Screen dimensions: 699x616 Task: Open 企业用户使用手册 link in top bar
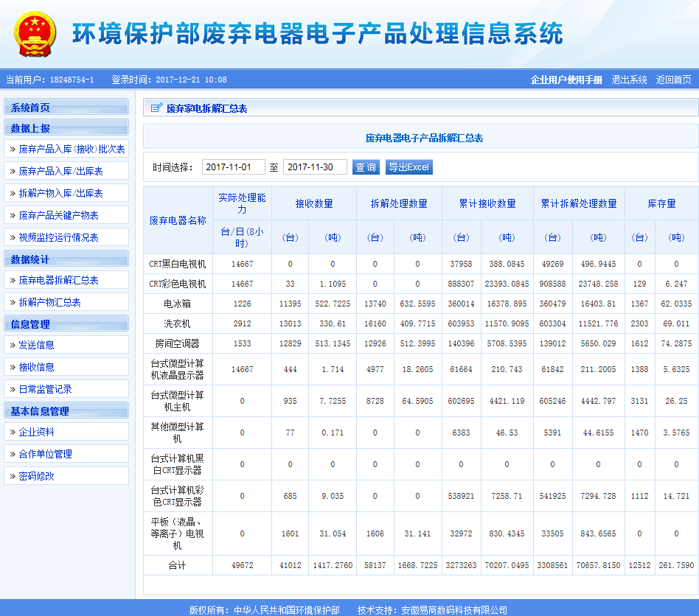point(566,80)
